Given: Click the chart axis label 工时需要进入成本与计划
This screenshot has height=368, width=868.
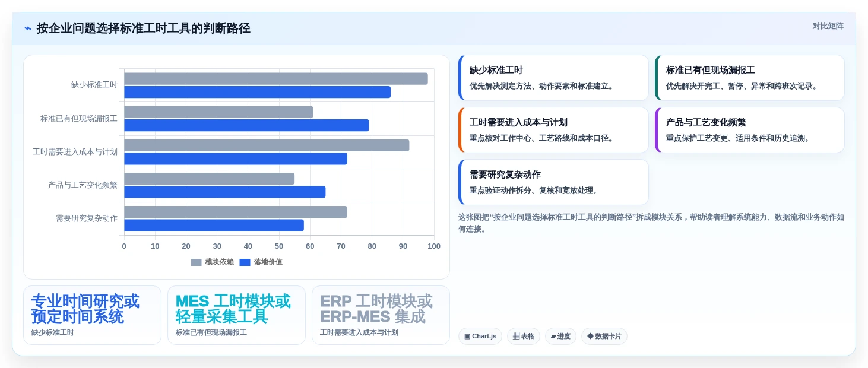Looking at the screenshot, I should 75,152.
